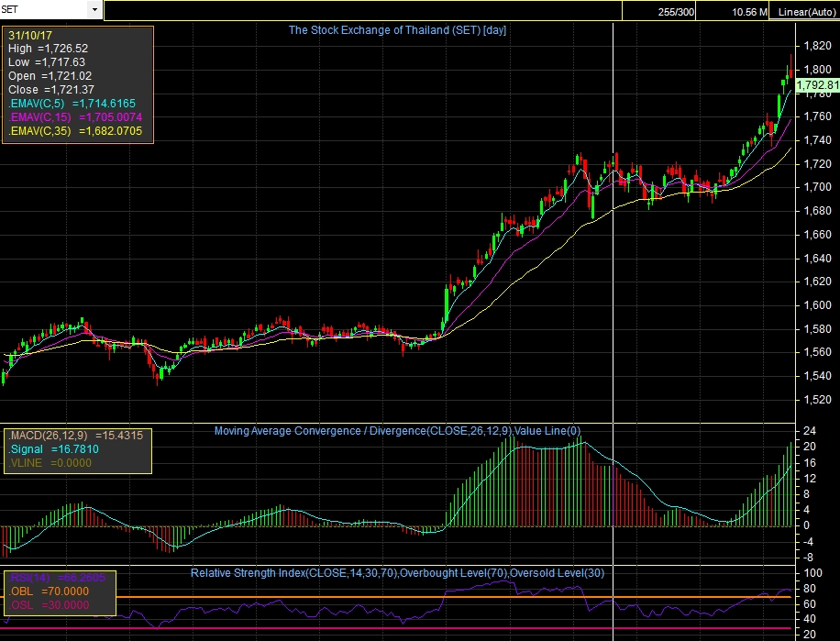Click the Signal line legend entry
The image size is (840, 641).
tap(53, 449)
